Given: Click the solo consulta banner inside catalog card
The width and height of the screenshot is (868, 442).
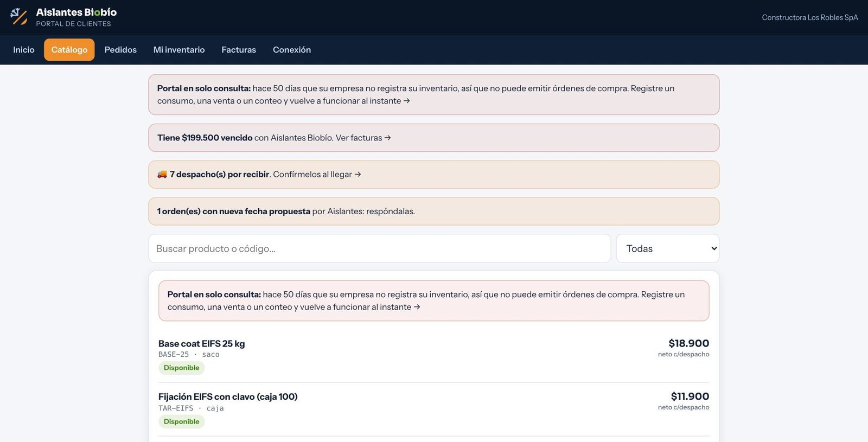Looking at the screenshot, I should (x=434, y=300).
